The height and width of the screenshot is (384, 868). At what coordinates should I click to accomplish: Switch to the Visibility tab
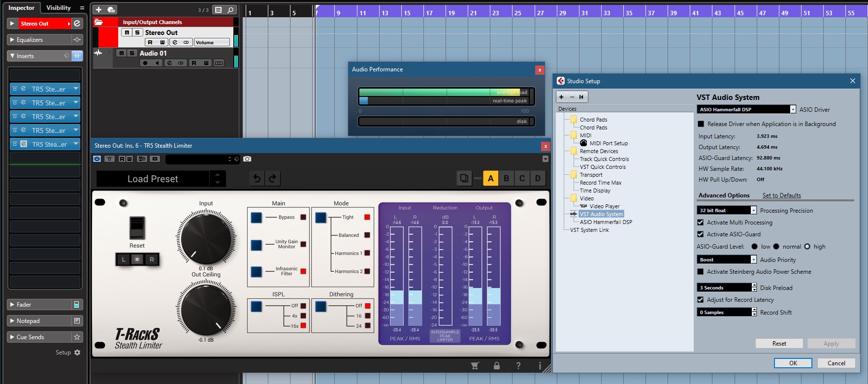[59, 8]
